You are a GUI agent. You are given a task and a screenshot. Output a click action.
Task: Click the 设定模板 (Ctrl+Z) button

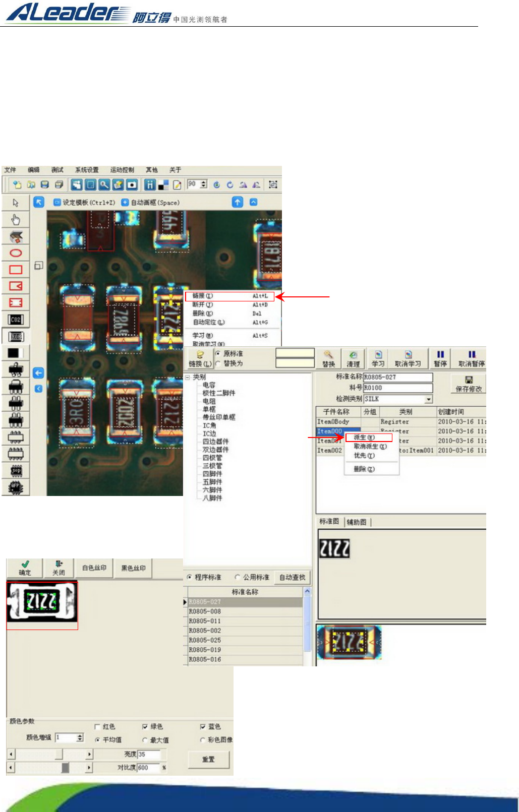(85, 203)
